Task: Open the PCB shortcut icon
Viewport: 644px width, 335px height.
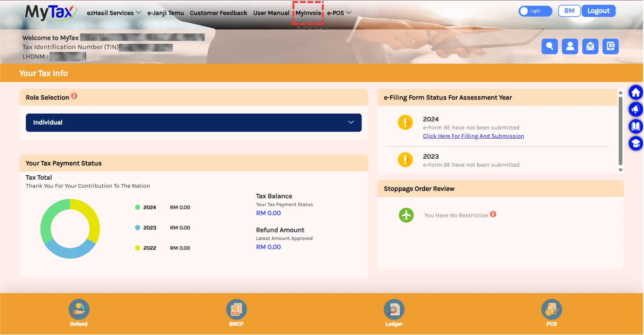Action: (x=551, y=309)
